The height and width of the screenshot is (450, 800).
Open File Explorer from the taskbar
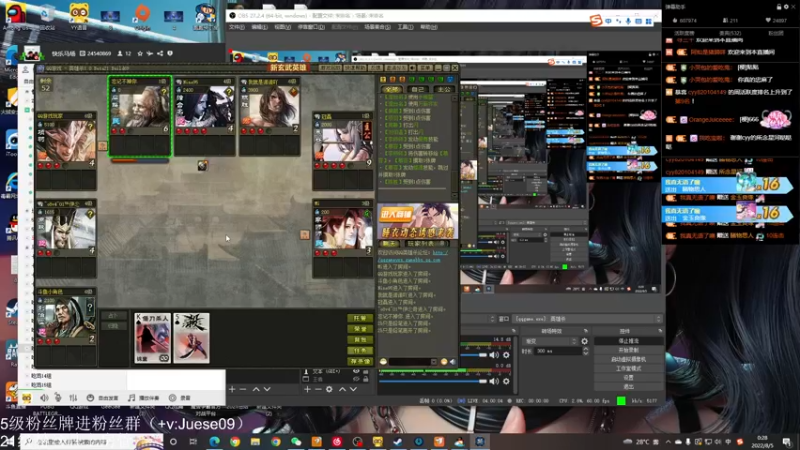coord(255,441)
